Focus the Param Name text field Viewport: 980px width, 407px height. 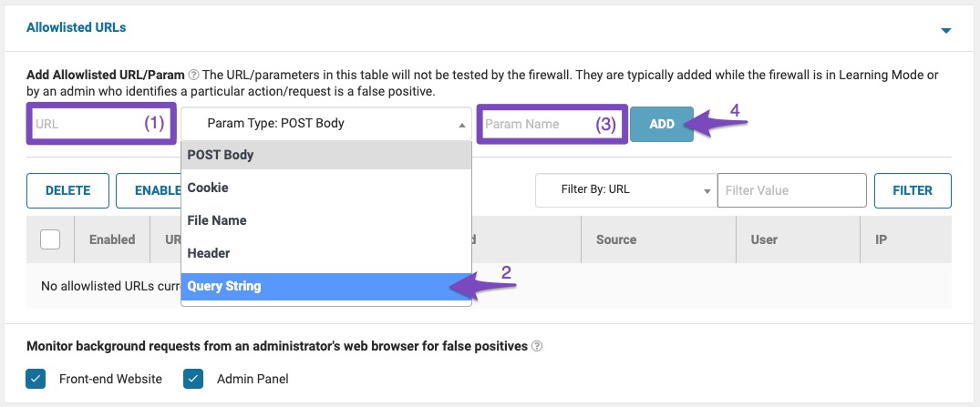click(x=538, y=124)
